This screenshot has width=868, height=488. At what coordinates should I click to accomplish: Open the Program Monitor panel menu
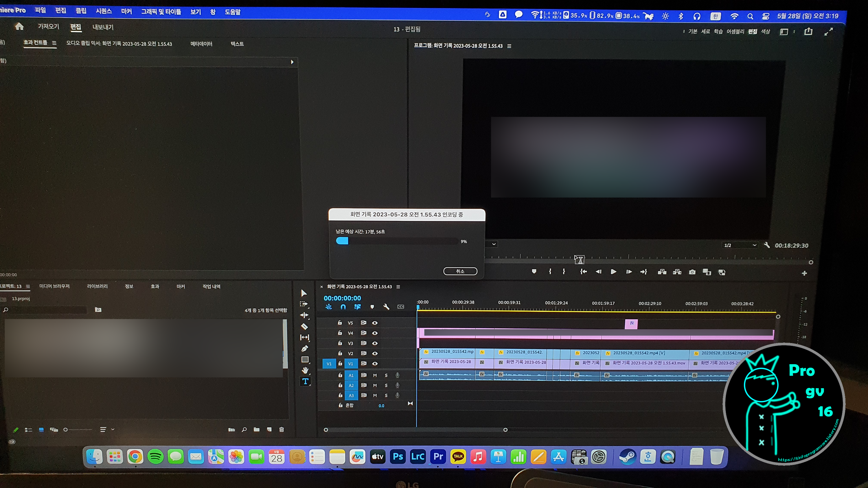click(x=509, y=46)
